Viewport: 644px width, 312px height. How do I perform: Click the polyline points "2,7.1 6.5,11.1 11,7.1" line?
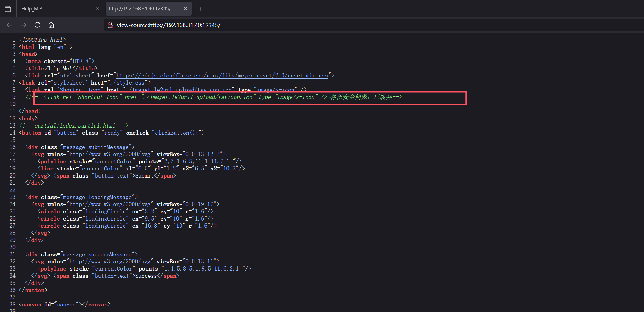coord(140,161)
